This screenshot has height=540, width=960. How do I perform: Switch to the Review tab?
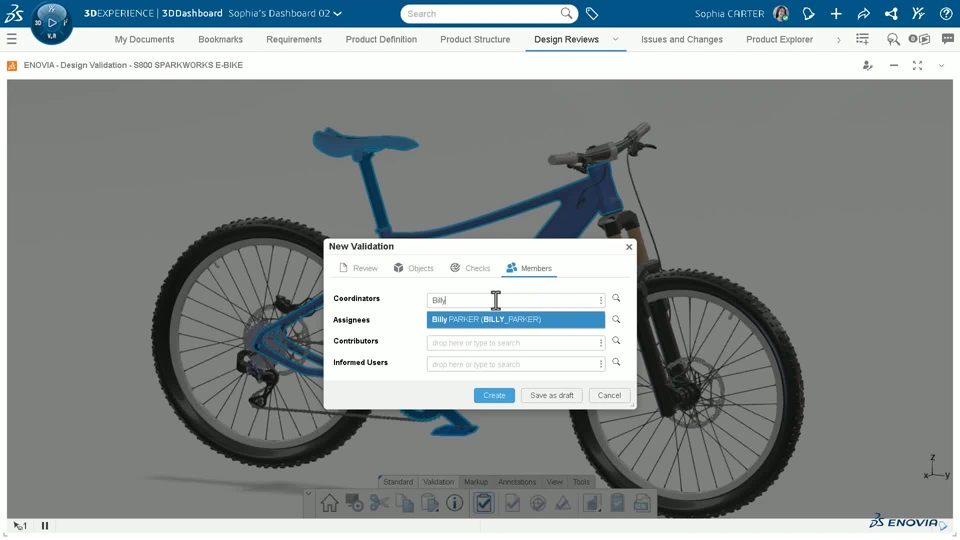tap(358, 268)
